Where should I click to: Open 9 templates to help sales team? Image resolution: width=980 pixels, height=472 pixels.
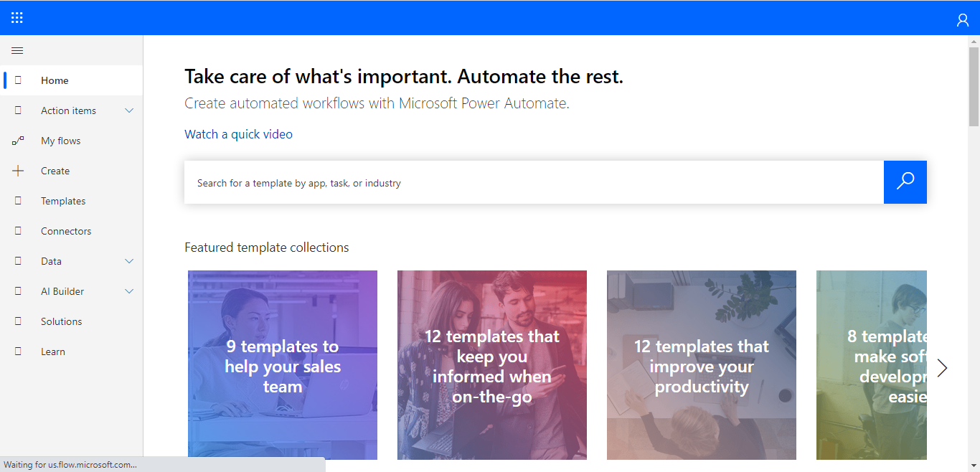pyautogui.click(x=283, y=365)
